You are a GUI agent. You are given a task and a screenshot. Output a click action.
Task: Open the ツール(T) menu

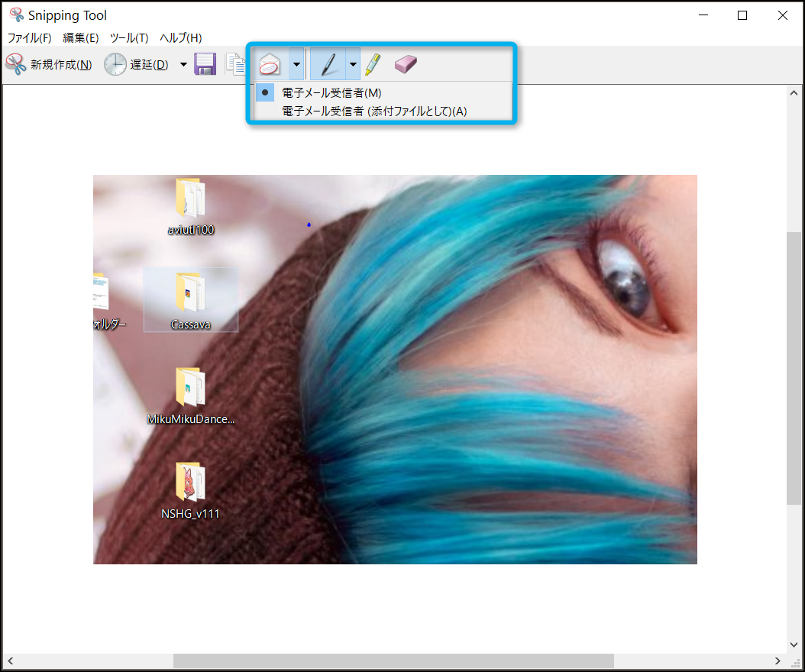coord(129,37)
